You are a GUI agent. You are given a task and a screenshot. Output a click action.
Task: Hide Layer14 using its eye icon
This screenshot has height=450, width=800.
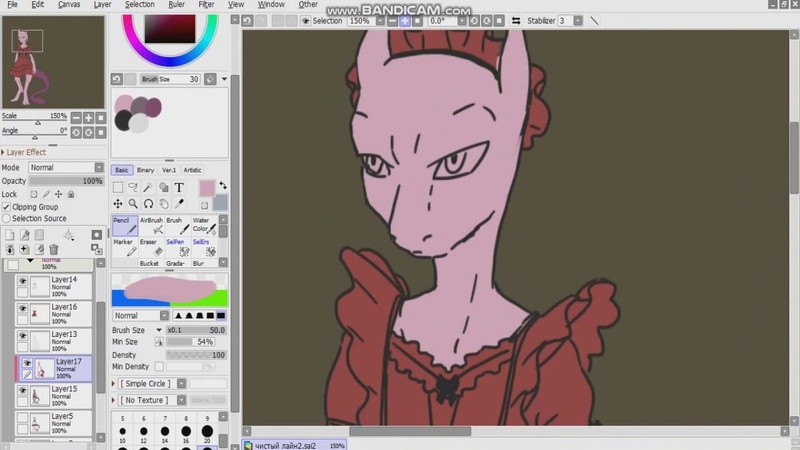(22, 281)
